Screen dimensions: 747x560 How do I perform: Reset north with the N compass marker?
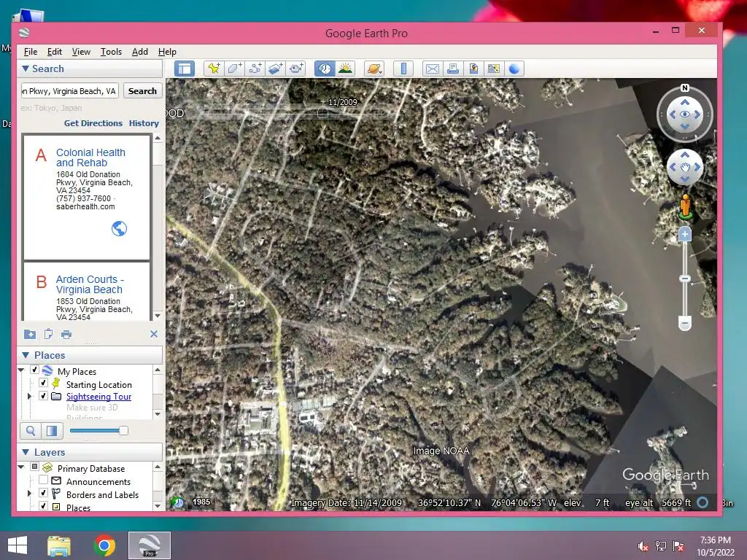[684, 87]
